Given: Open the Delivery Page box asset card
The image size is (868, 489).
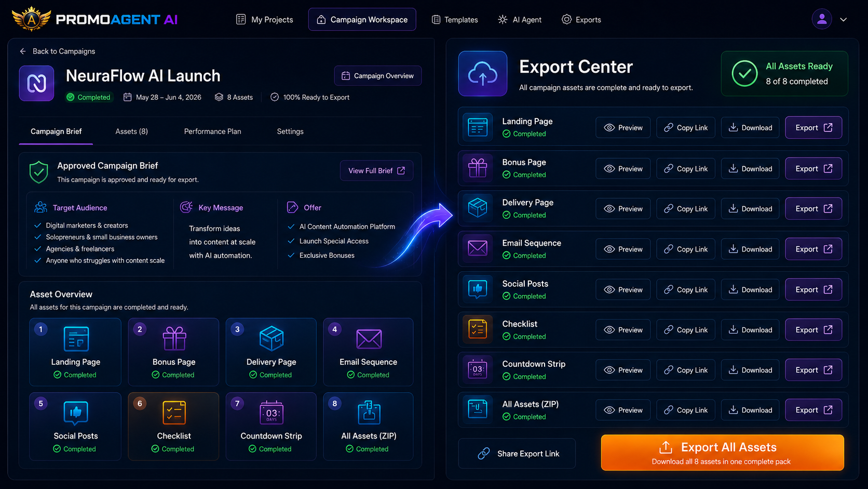Looking at the screenshot, I should (x=271, y=352).
